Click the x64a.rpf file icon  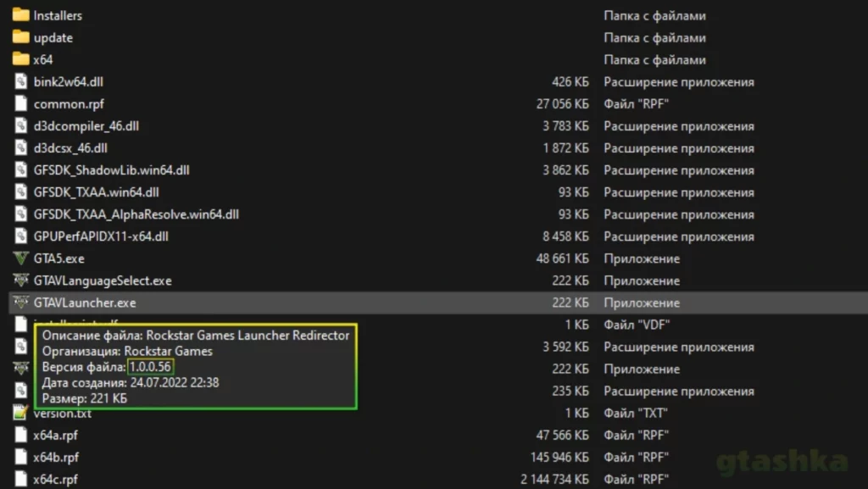click(x=20, y=435)
